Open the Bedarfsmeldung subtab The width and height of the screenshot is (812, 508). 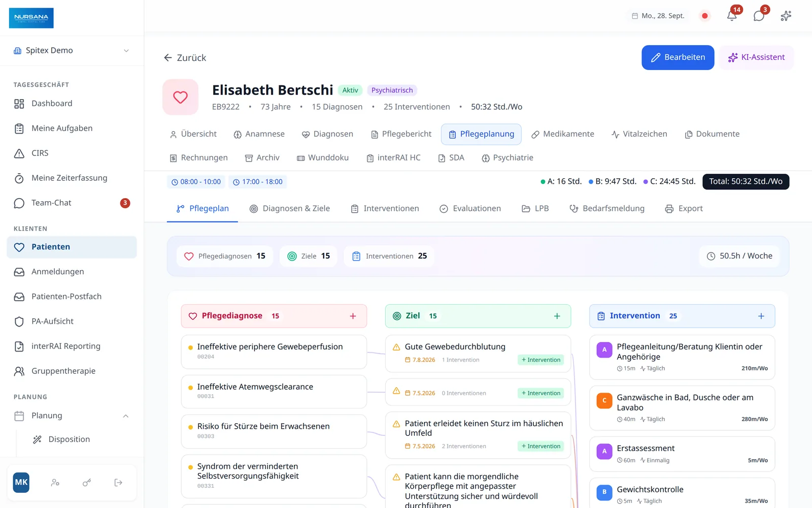[x=607, y=209]
